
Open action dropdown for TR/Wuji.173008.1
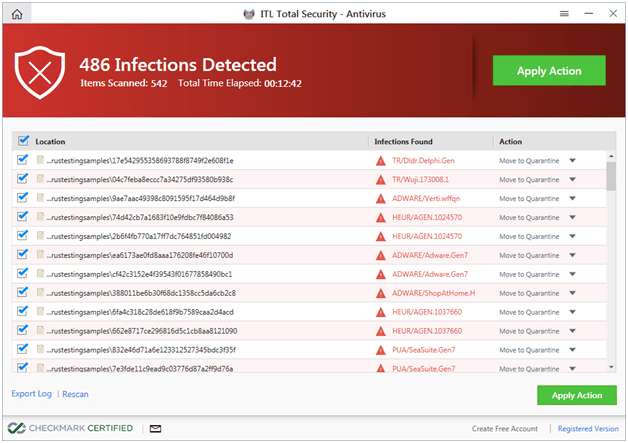click(572, 179)
